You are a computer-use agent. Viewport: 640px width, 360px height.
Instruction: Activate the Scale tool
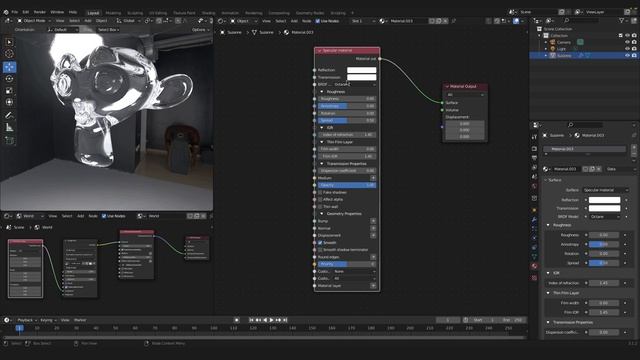(x=9, y=91)
